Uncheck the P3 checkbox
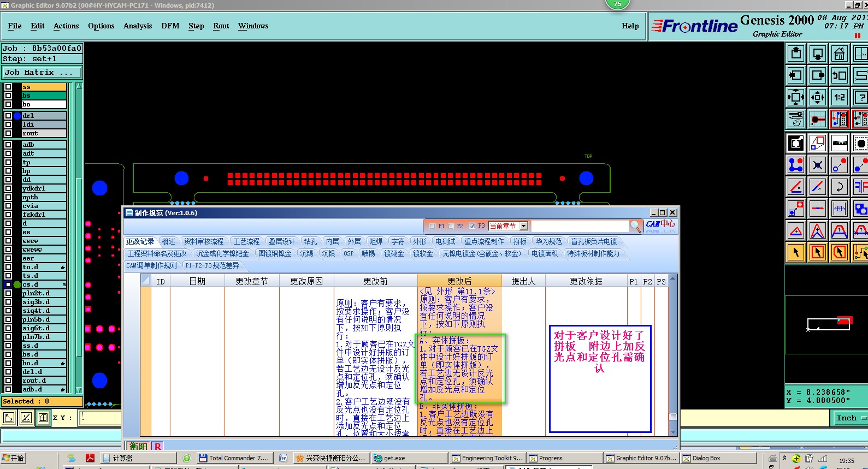The width and height of the screenshot is (868, 469). pos(473,226)
